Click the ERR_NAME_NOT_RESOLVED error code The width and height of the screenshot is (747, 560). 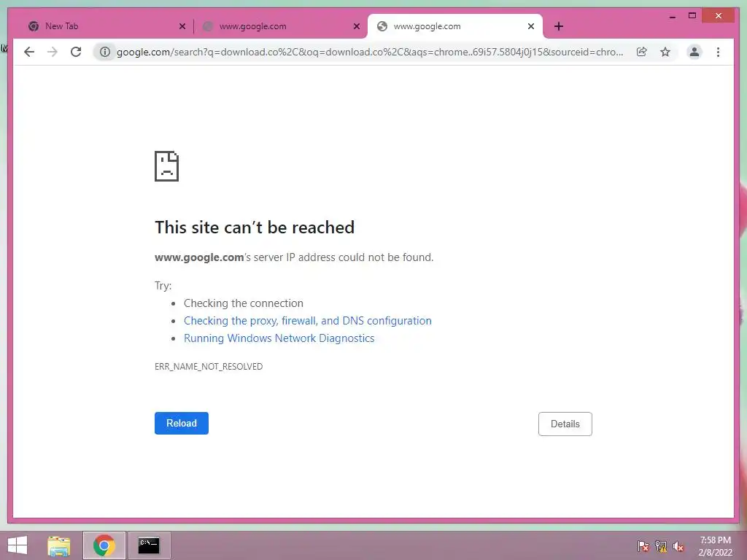click(x=209, y=366)
